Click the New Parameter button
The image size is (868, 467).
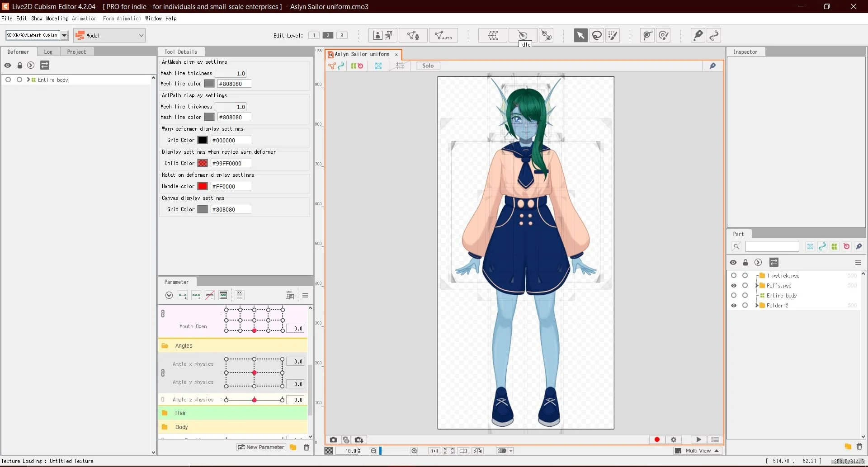[261, 447]
